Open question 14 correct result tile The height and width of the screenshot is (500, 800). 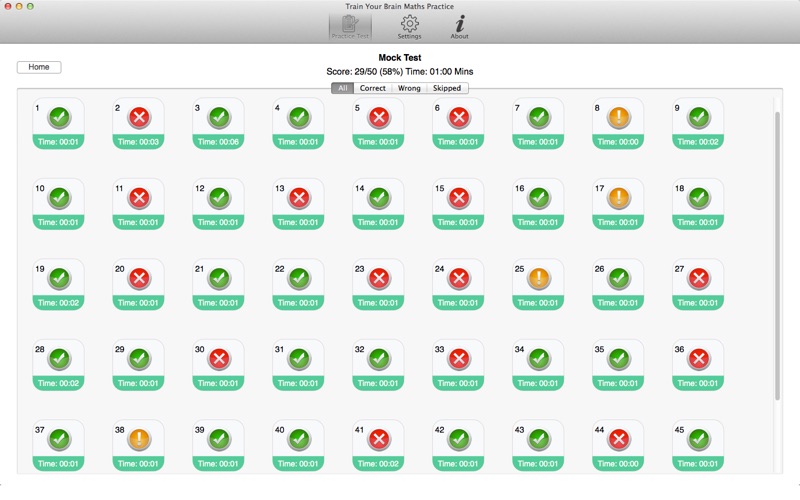pos(378,204)
